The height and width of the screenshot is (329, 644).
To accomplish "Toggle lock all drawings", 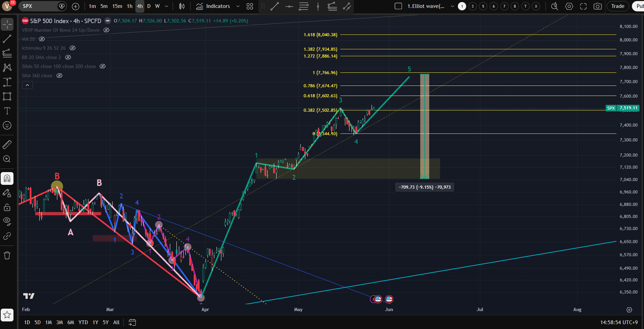I will click(7, 207).
